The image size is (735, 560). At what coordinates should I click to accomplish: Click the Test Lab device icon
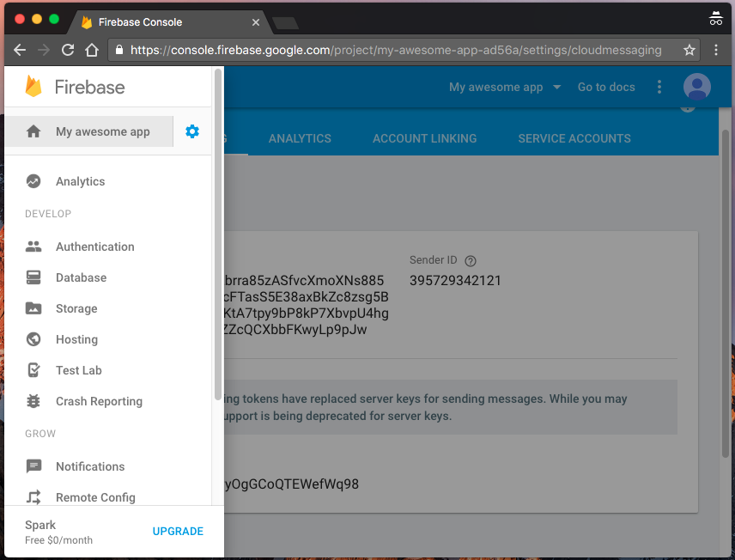pyautogui.click(x=33, y=370)
